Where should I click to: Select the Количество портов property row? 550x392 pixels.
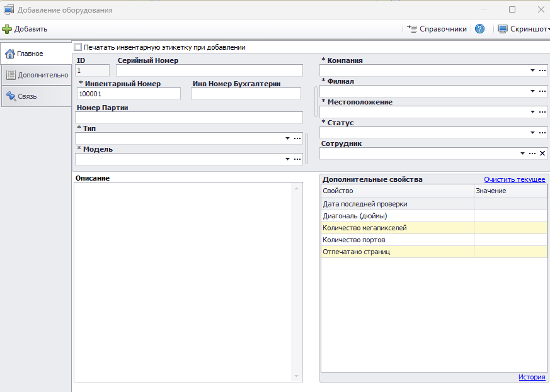click(x=434, y=240)
